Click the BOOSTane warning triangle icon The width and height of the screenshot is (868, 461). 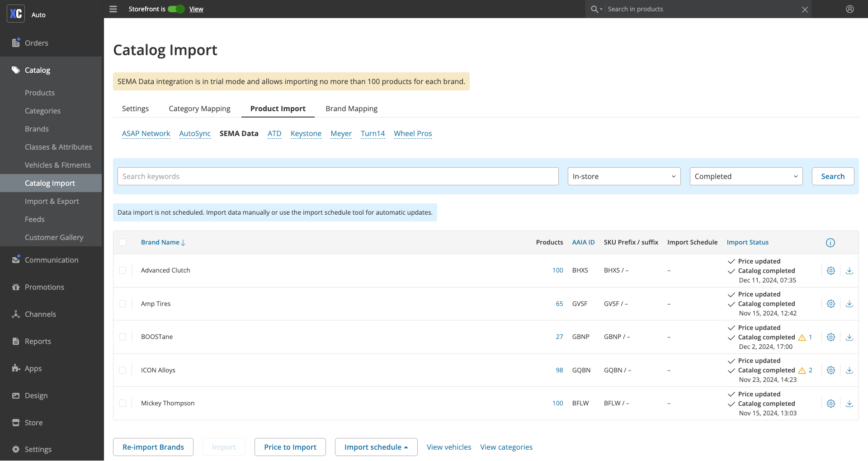pyautogui.click(x=802, y=338)
